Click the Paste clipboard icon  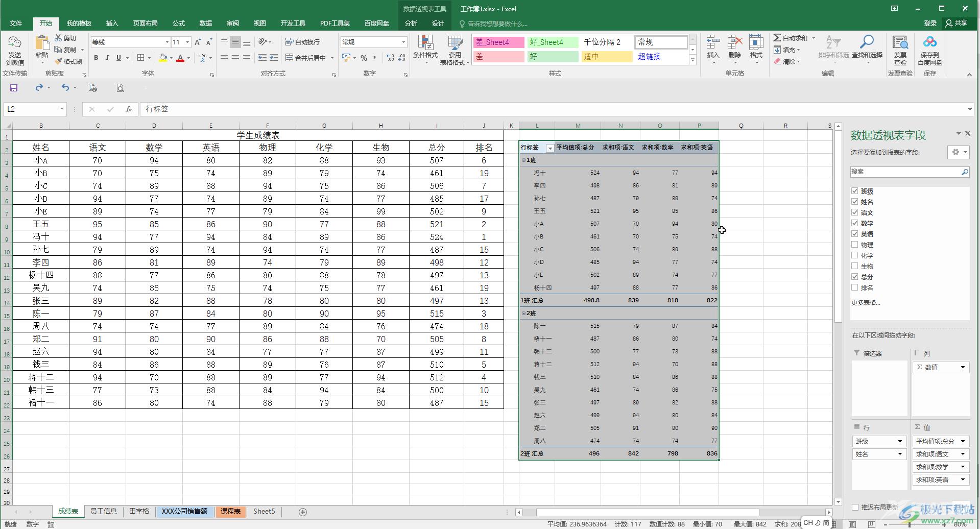(x=42, y=43)
